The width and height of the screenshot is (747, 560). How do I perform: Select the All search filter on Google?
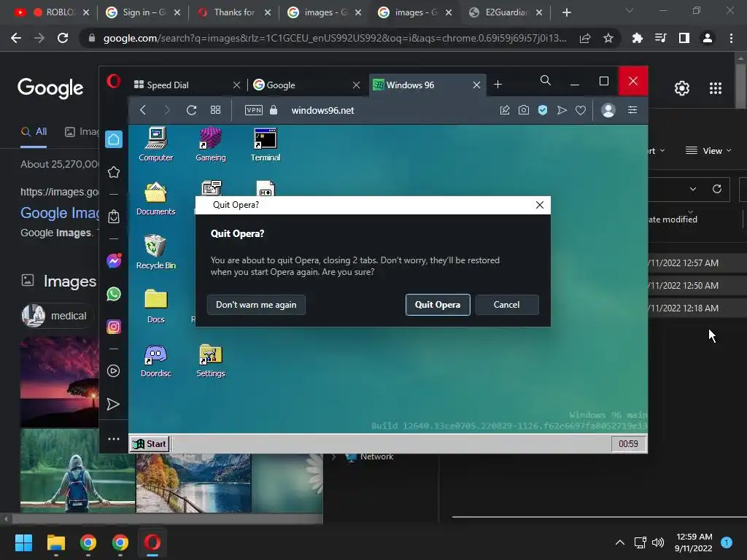[x=34, y=132]
